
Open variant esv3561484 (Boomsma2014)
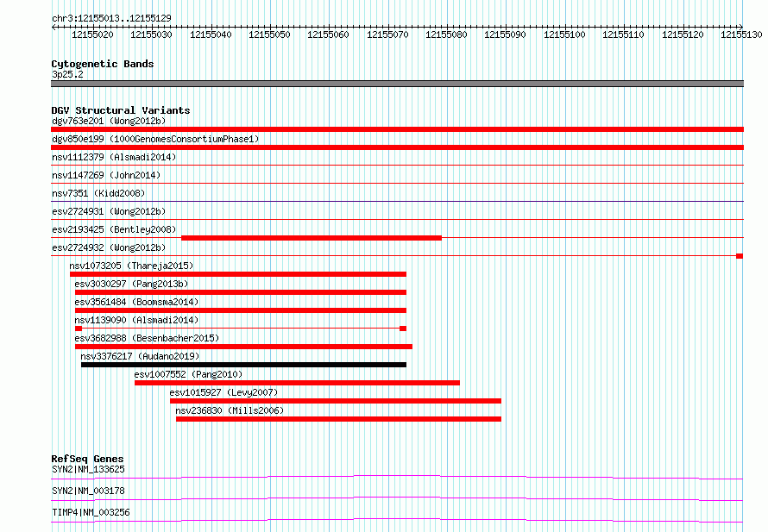136,302
